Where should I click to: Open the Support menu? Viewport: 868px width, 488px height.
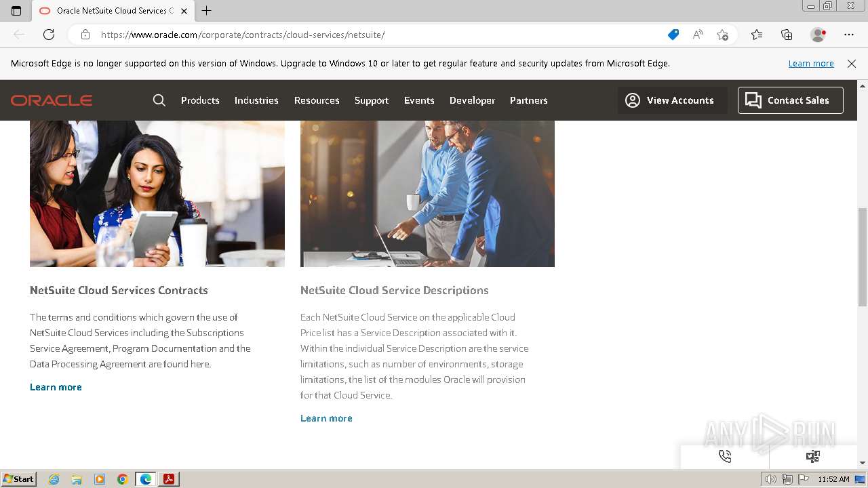(x=372, y=100)
